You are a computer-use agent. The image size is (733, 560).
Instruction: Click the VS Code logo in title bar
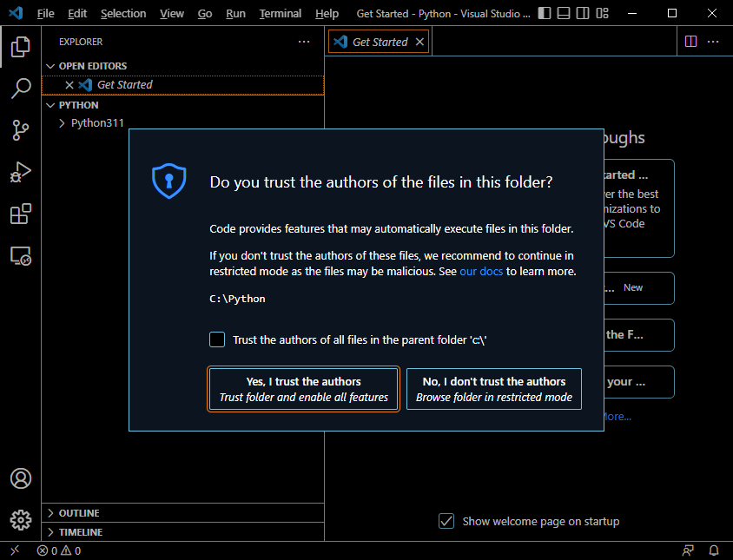pyautogui.click(x=16, y=13)
